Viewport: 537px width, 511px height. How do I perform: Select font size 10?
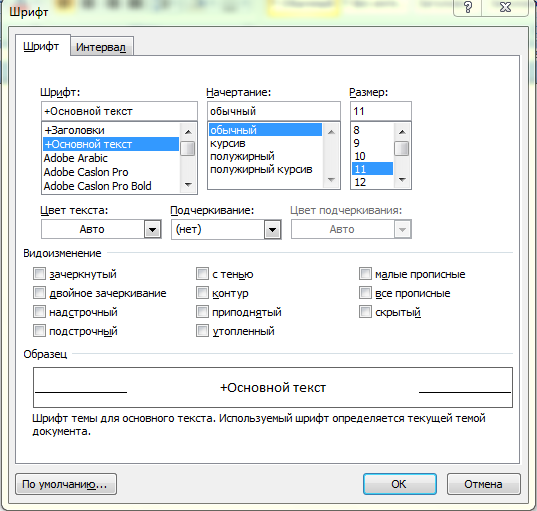tap(372, 156)
